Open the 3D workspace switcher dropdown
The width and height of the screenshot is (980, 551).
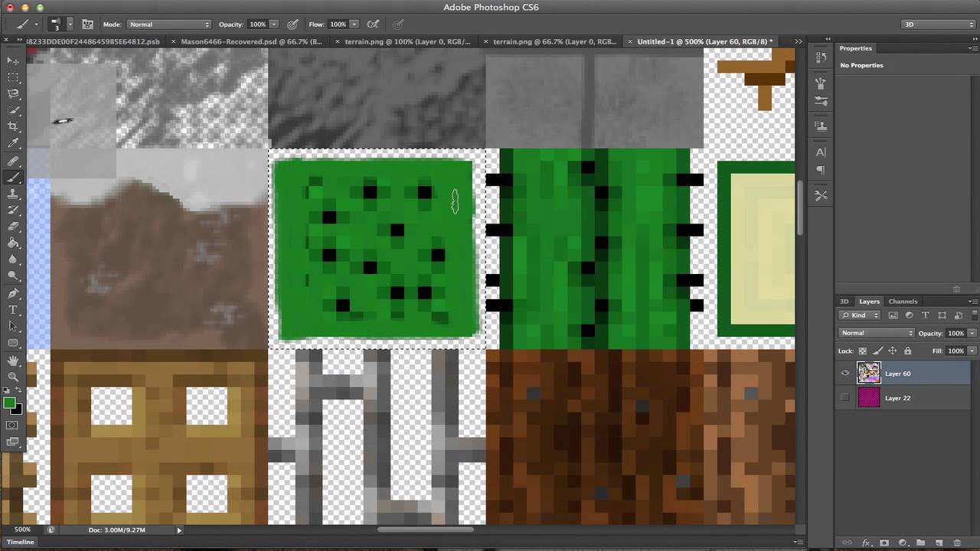click(x=937, y=24)
